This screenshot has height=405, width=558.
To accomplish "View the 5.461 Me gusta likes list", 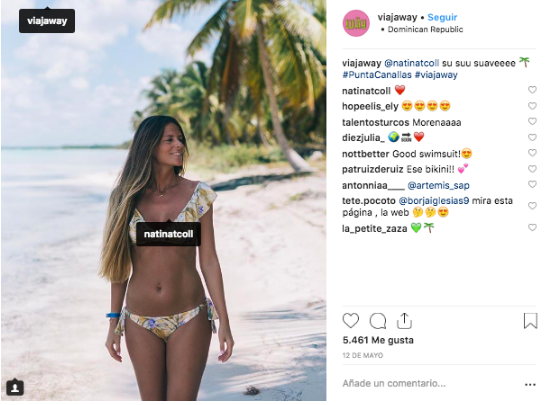I will (x=378, y=340).
